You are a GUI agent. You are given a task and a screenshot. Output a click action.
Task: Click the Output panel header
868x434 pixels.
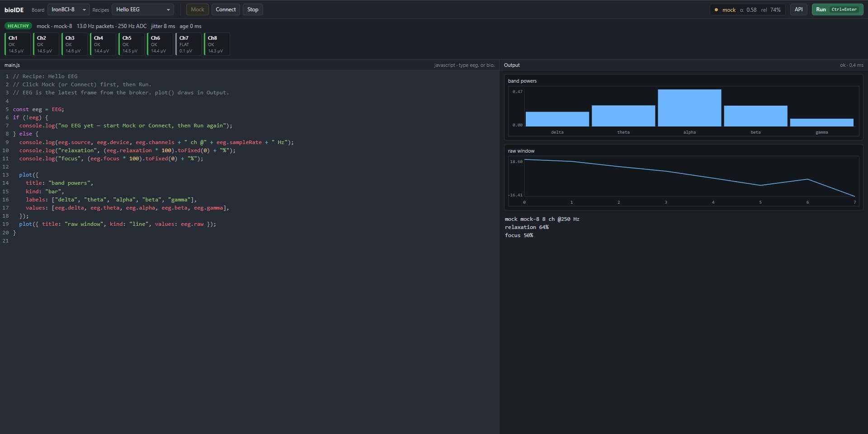point(512,65)
